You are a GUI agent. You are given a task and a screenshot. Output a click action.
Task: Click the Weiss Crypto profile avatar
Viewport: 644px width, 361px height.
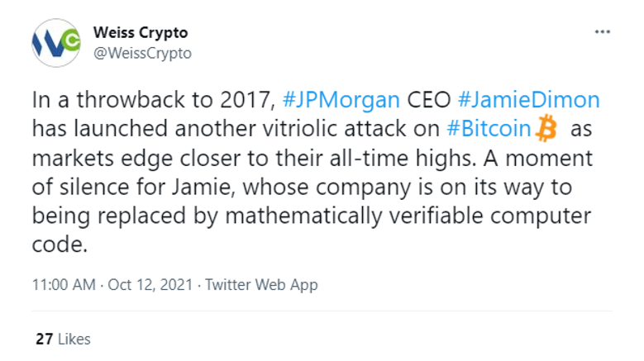56,43
